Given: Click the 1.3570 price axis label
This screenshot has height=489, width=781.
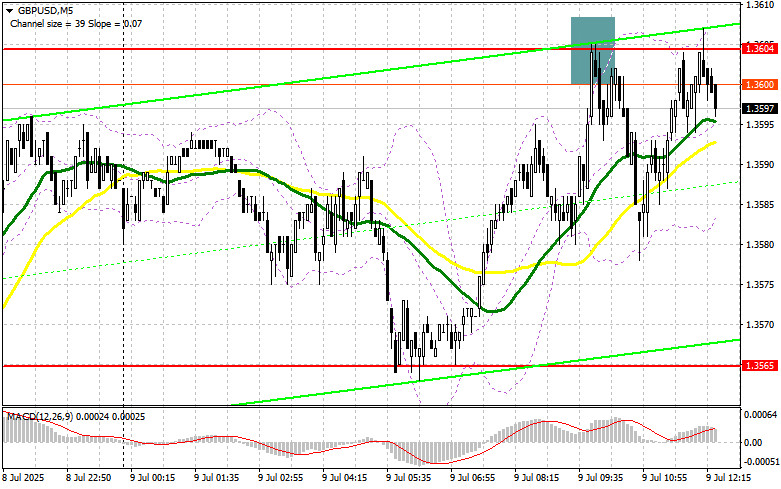Looking at the screenshot, I should [x=760, y=324].
